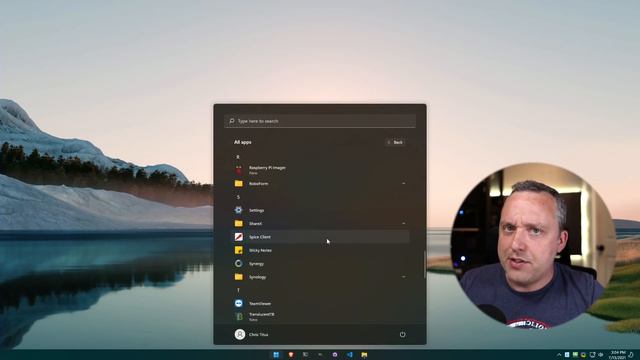Open the network icon in system tray
Image resolution: width=640 pixels, height=360 pixels.
592,355
